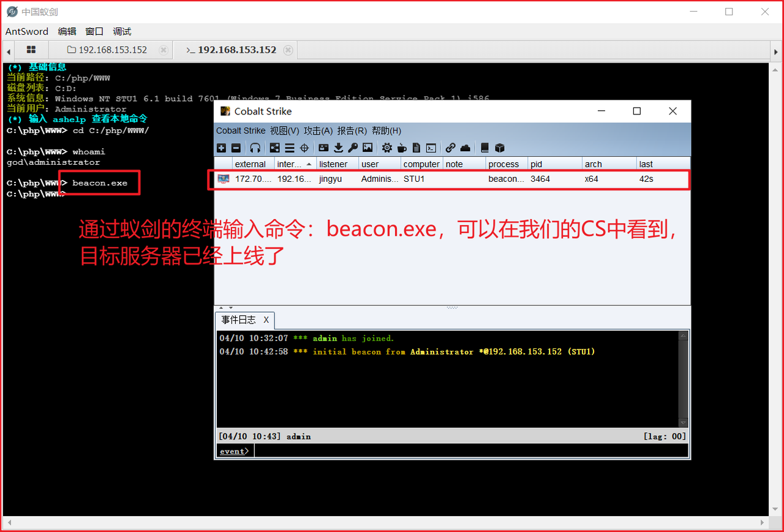Open screenshots via the picture icon
784x532 pixels.
point(367,148)
